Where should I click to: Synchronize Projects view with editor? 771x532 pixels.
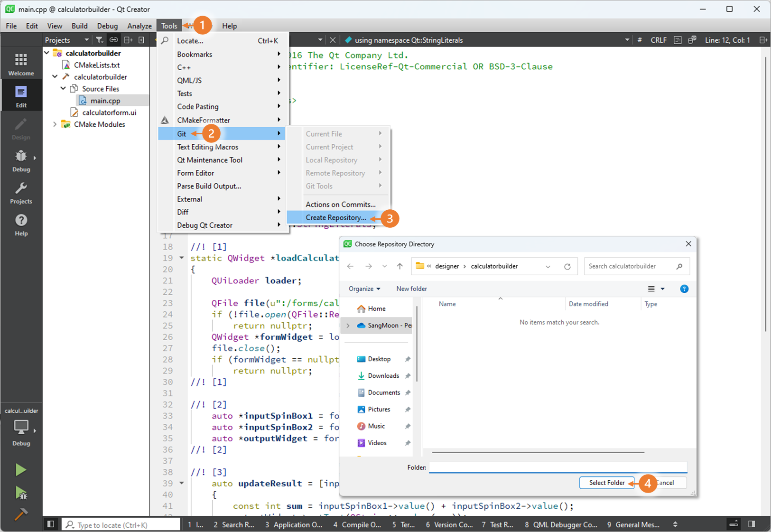click(x=113, y=40)
